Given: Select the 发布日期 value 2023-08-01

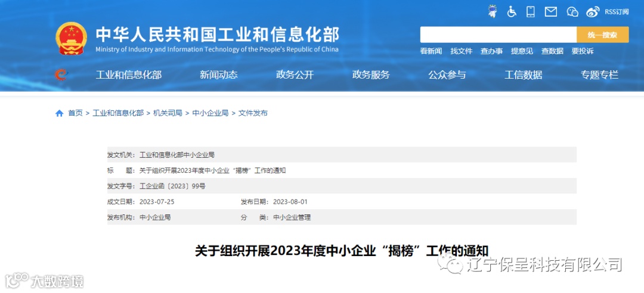Looking at the screenshot, I should pos(290,202).
